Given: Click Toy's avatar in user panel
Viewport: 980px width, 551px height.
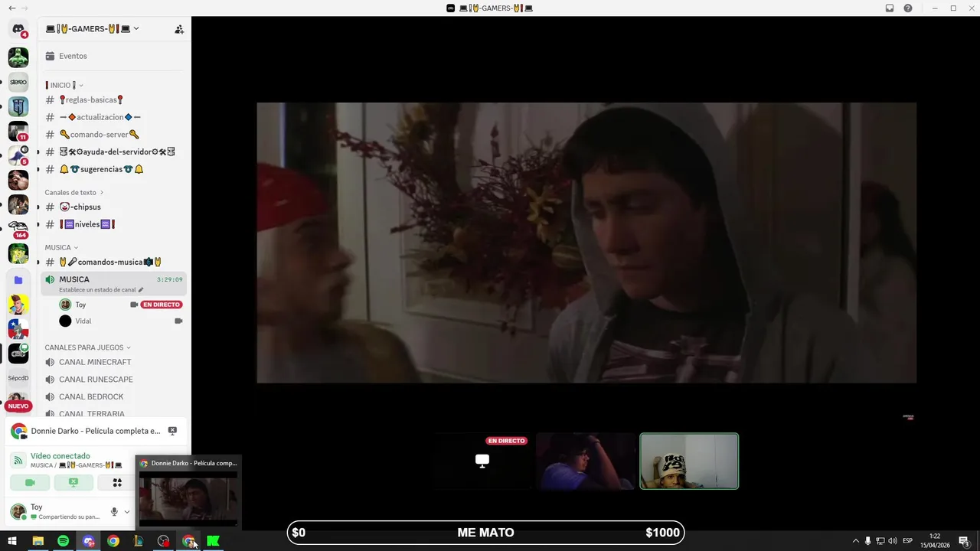Looking at the screenshot, I should [18, 511].
